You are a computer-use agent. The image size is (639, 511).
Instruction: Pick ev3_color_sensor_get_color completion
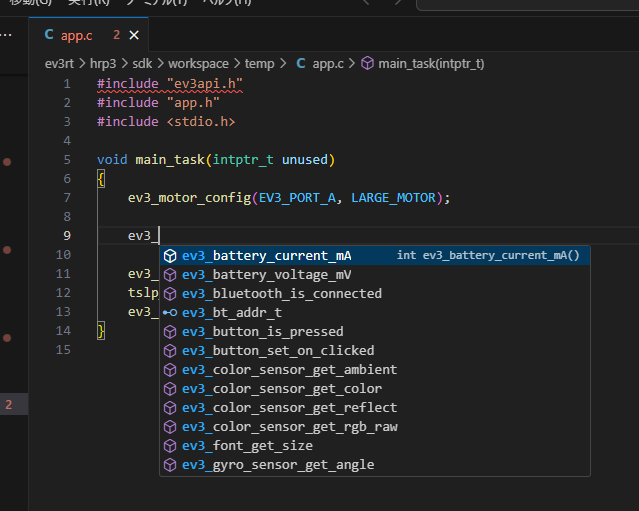tap(375, 389)
